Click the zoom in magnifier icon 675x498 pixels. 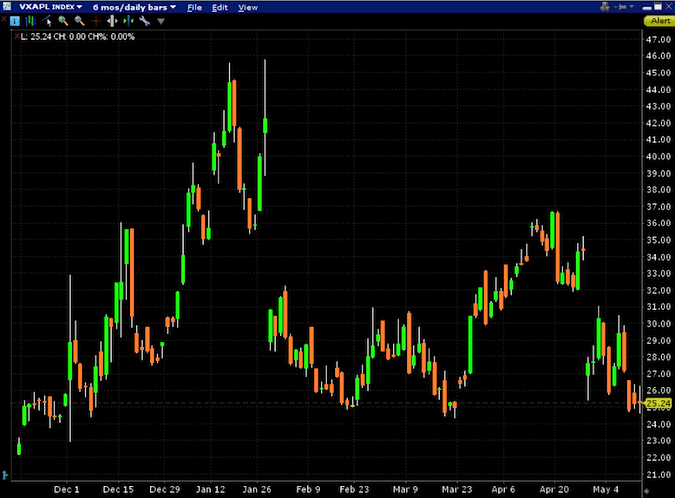click(63, 21)
